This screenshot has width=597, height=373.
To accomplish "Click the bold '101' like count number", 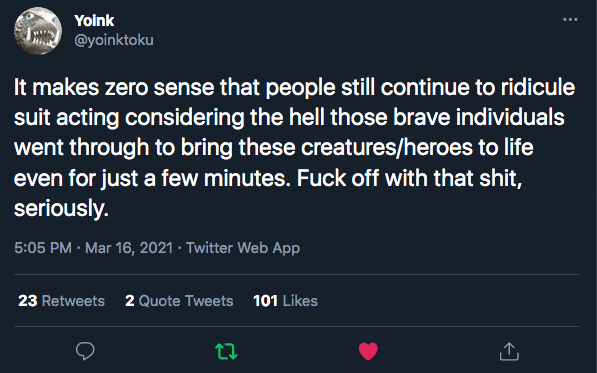I will click(x=265, y=301).
